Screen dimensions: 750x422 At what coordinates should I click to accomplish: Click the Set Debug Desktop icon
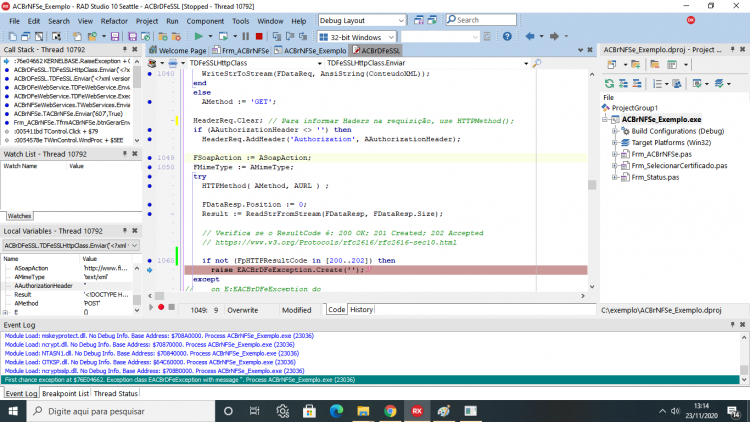pyautogui.click(x=432, y=21)
